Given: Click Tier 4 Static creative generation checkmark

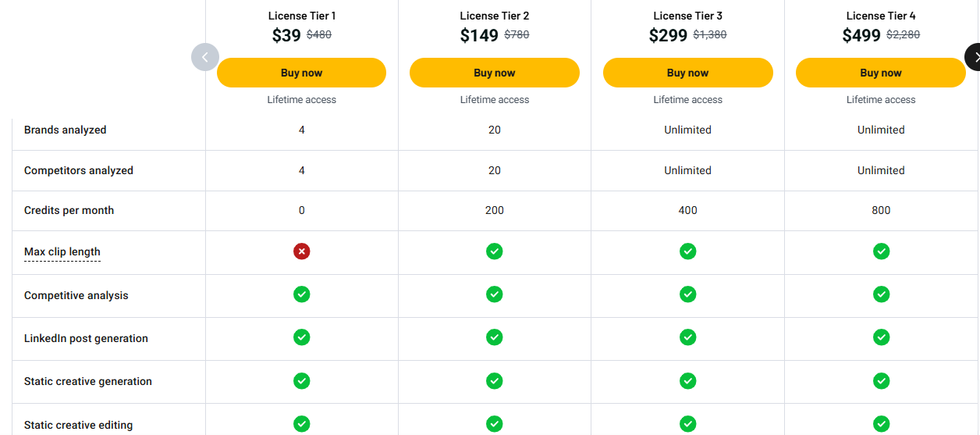Looking at the screenshot, I should (881, 380).
